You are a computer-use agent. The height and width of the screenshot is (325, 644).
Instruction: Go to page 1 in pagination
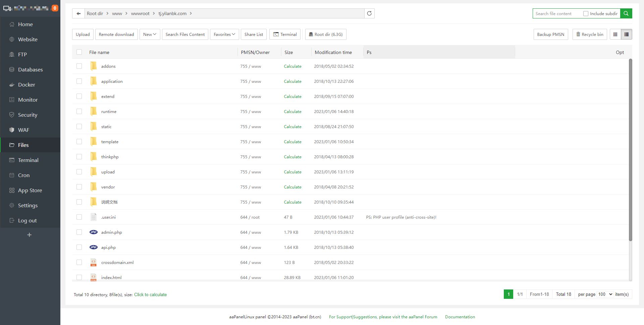click(508, 294)
